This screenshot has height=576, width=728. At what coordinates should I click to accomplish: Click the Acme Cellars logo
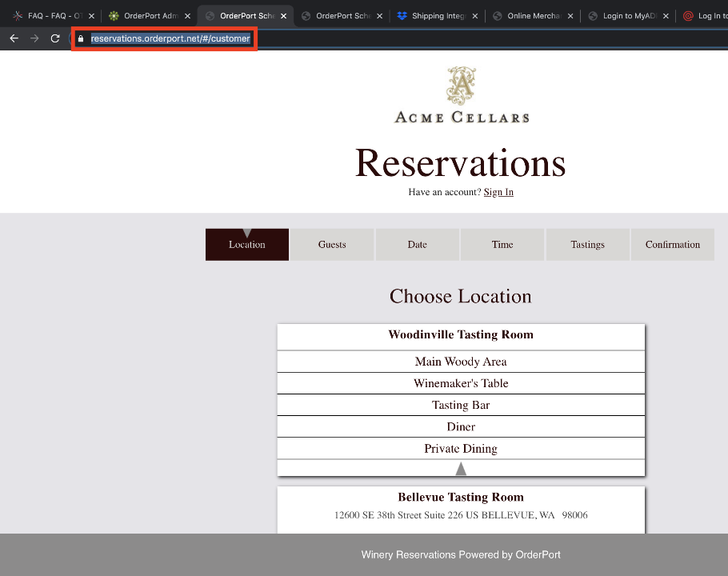(461, 94)
